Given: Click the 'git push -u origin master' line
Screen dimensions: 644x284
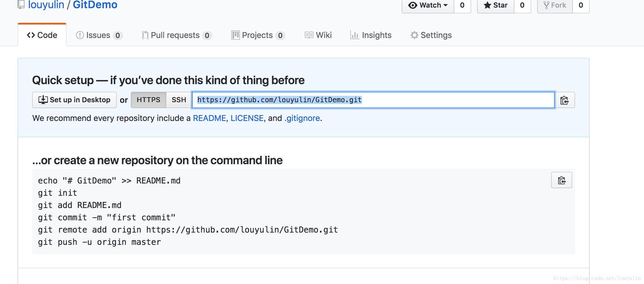Looking at the screenshot, I should point(100,242).
